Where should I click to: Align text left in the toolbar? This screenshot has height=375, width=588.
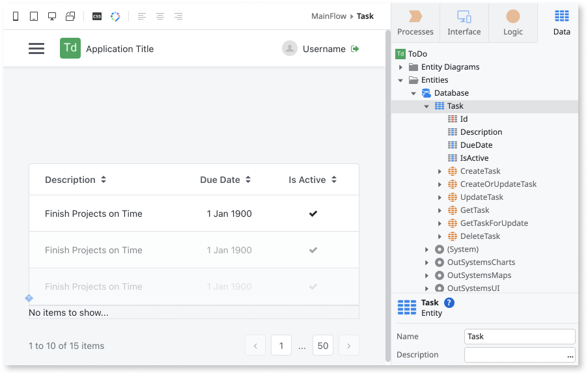tap(142, 16)
